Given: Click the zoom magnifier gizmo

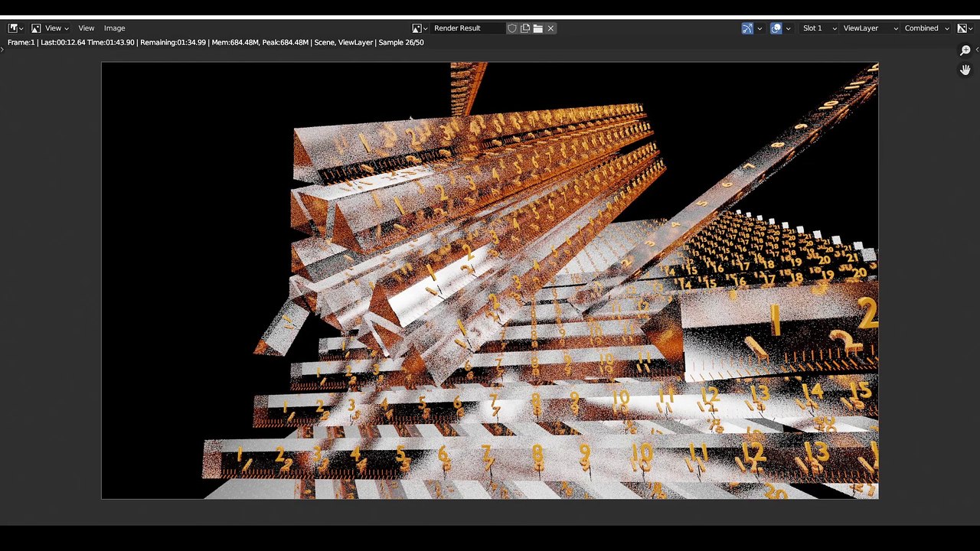Looking at the screenshot, I should click(x=965, y=51).
